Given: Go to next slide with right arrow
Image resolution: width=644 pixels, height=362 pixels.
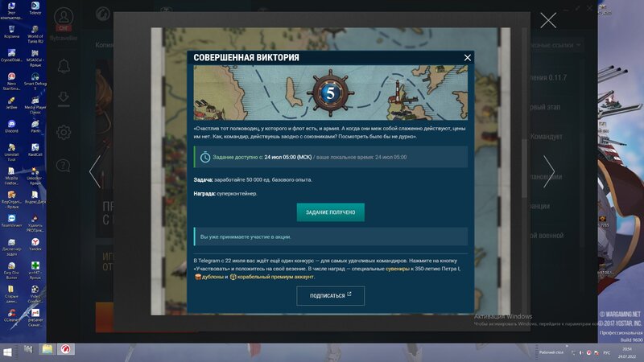Looking at the screenshot, I should click(x=549, y=171).
